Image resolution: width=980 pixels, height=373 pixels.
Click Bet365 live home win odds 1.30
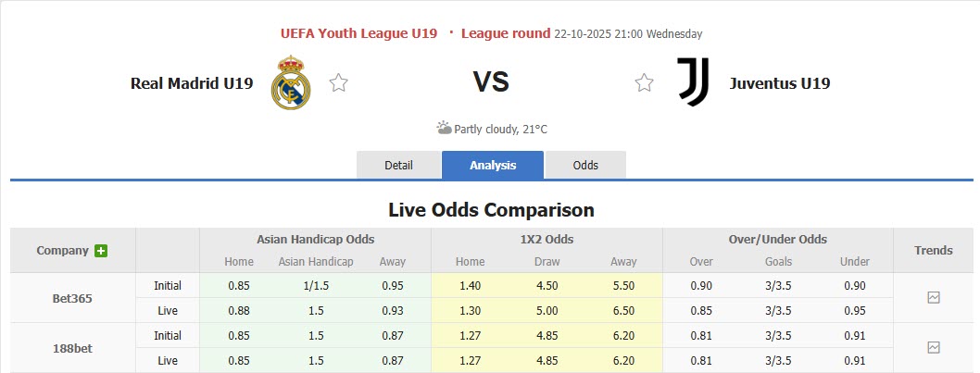coord(471,311)
